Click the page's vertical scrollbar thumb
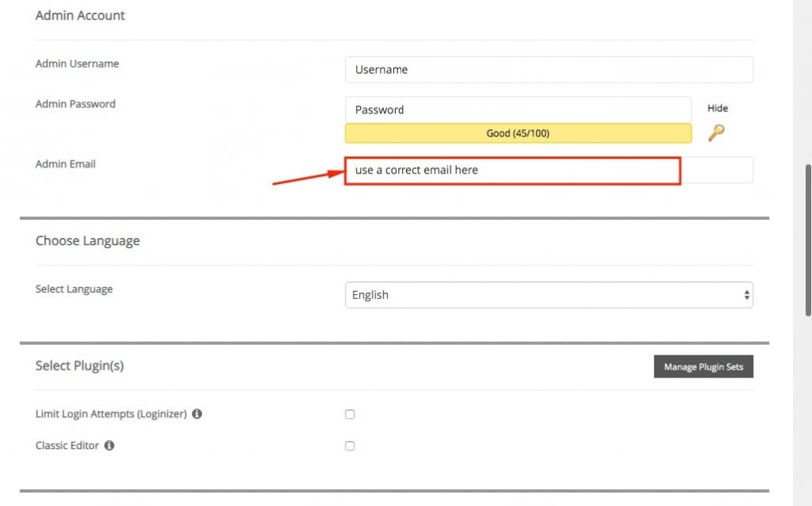 click(807, 240)
